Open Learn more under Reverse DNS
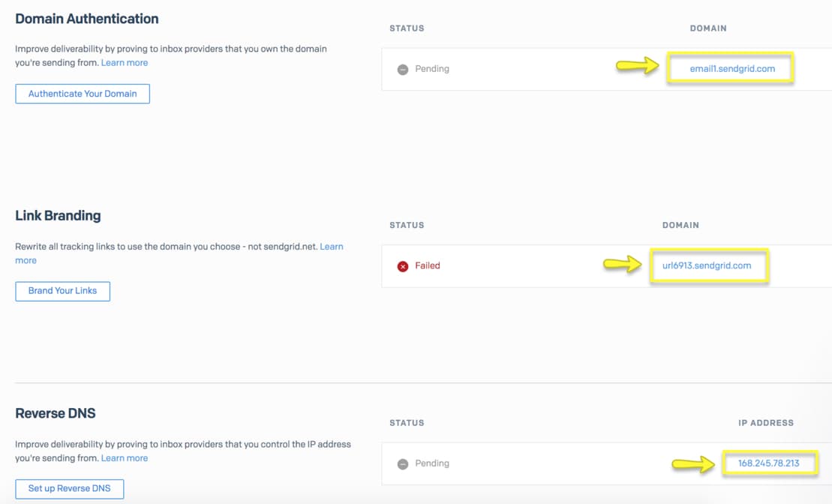 [x=126, y=457]
